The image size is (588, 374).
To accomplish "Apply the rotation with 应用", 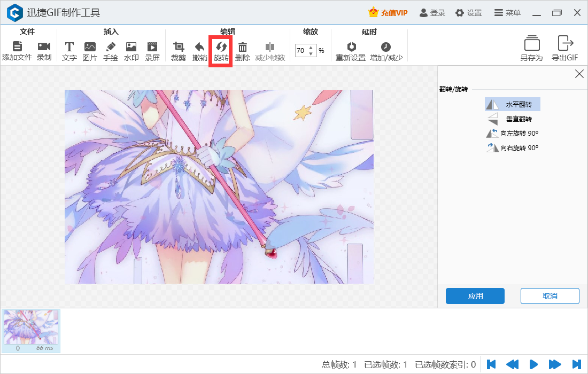I will tap(475, 296).
